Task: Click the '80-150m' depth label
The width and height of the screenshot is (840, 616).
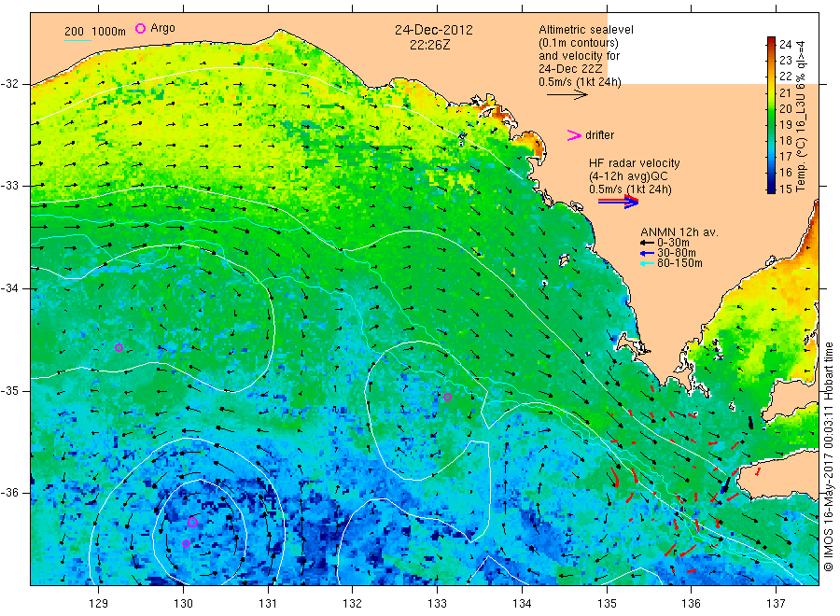Action: coord(679,263)
